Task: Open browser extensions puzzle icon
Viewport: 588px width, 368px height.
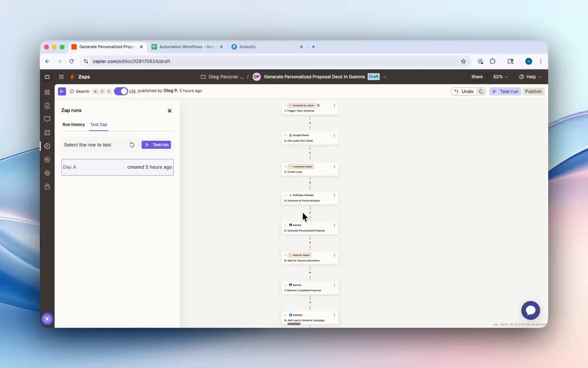Action: click(493, 61)
